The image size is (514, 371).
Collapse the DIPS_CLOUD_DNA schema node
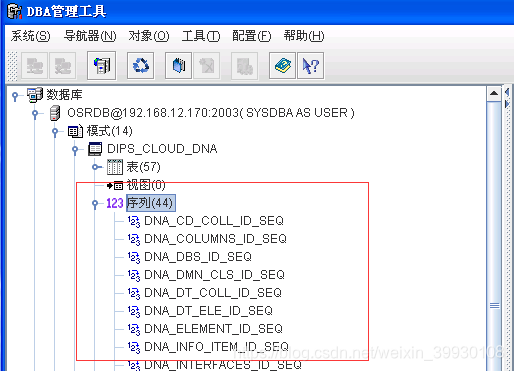tap(75, 150)
